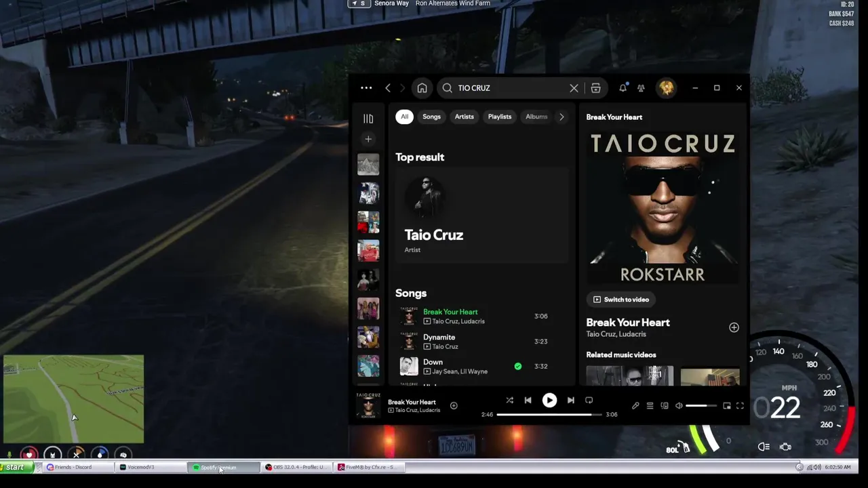Click the play button

click(549, 401)
